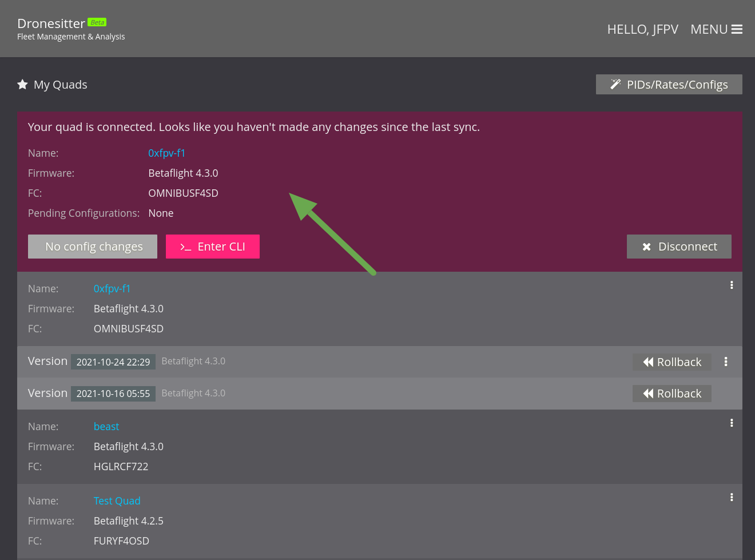Select the 2021-10-16 05:55 version timestamp

pyautogui.click(x=113, y=394)
